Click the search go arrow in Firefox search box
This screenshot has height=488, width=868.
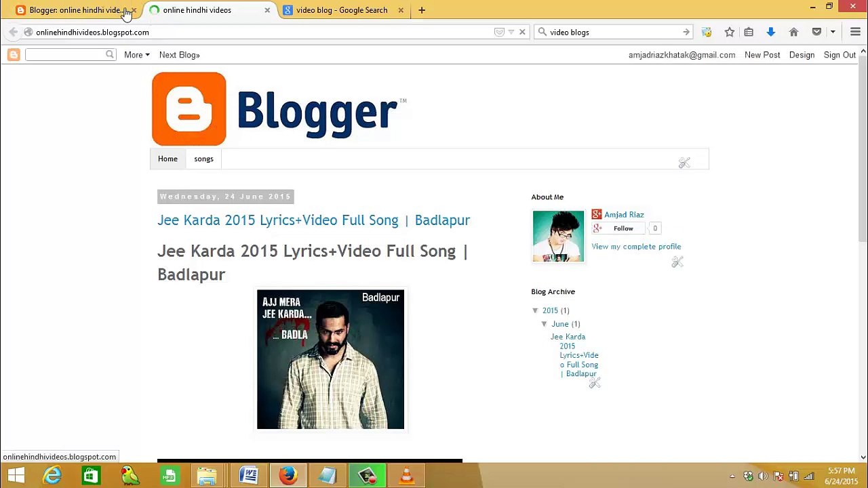(x=686, y=32)
